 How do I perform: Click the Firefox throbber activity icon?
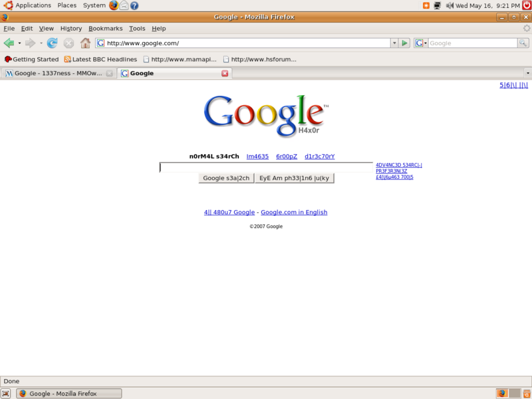(527, 29)
